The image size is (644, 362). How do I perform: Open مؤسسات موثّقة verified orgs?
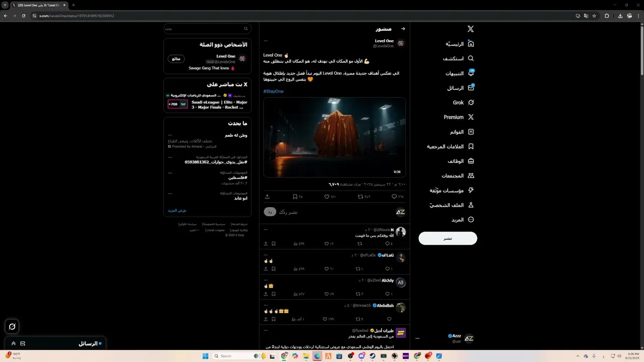[452, 190]
